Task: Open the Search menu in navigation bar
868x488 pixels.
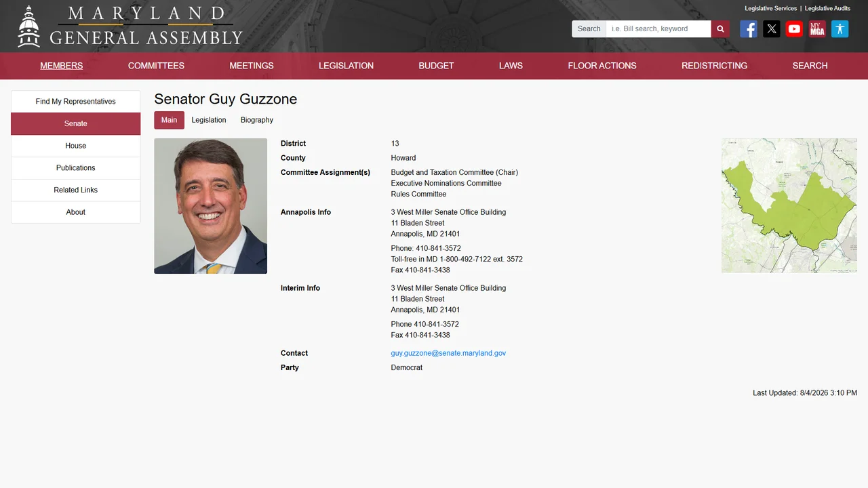Action: pyautogui.click(x=810, y=66)
